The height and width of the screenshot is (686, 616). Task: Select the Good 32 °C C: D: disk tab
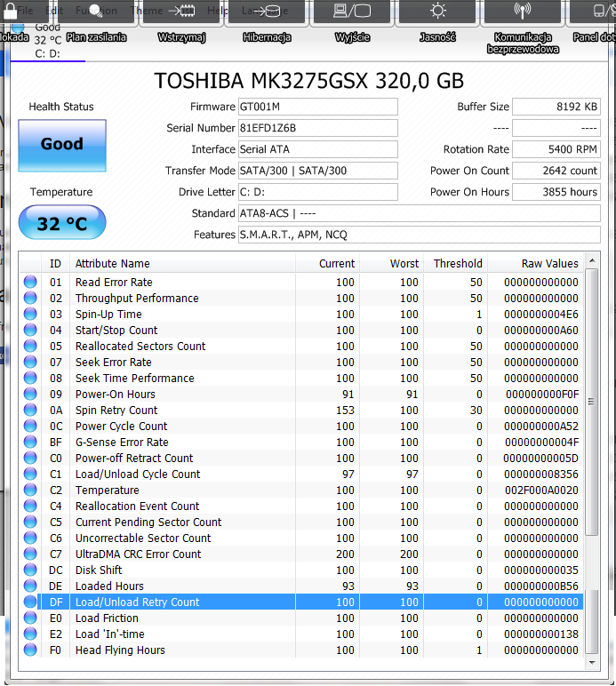[x=47, y=41]
